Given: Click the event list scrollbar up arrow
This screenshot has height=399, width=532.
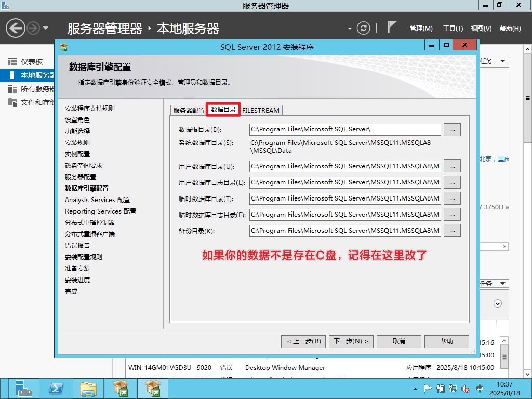Looking at the screenshot, I should click(x=504, y=341).
